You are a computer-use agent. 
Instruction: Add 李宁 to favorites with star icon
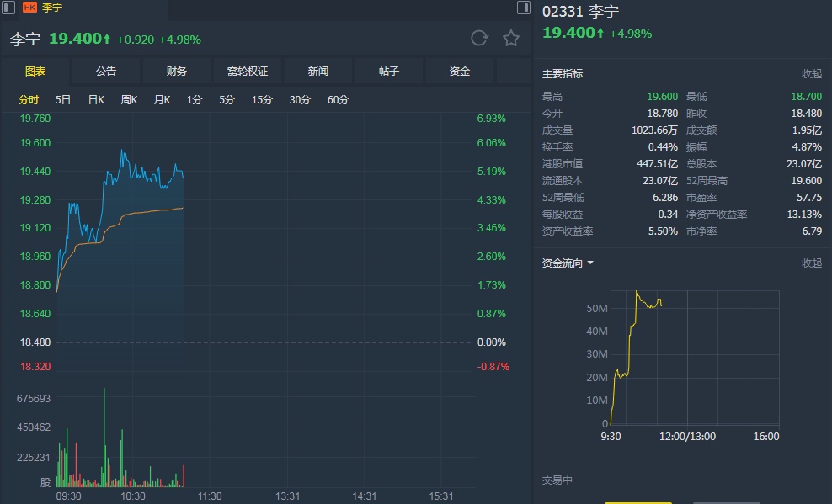click(x=511, y=38)
